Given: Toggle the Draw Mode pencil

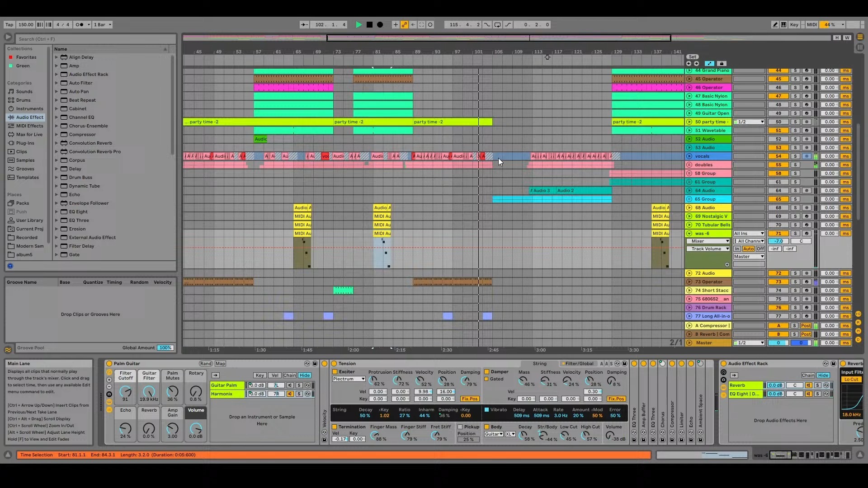Looking at the screenshot, I should [775, 25].
